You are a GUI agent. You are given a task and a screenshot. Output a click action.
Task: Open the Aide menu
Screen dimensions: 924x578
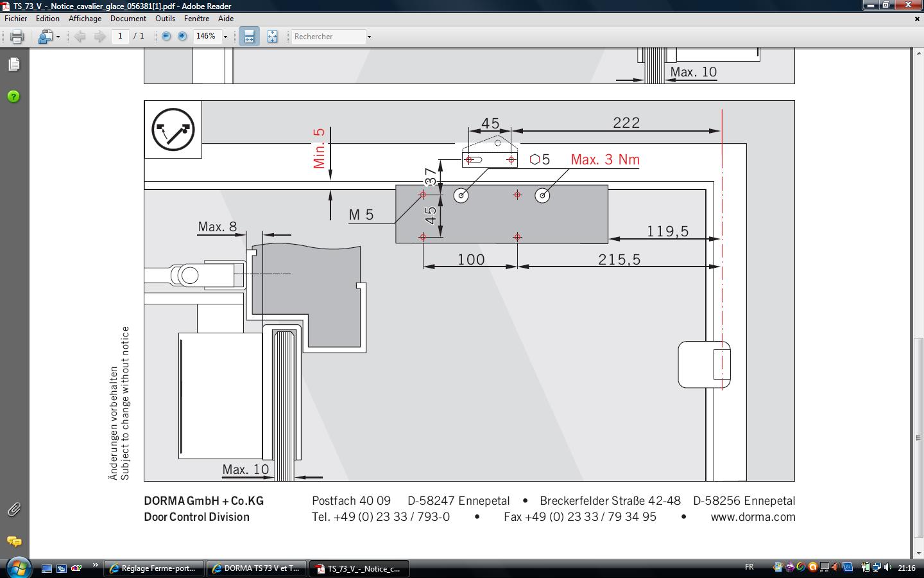coord(226,19)
